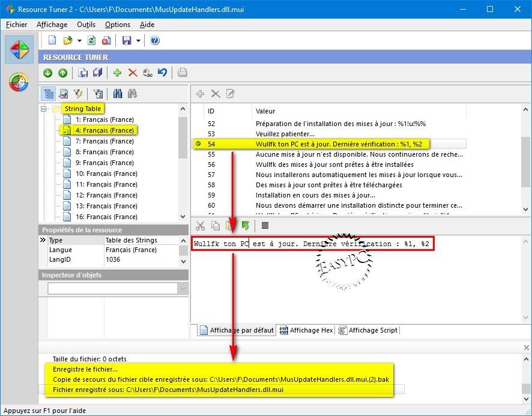The height and width of the screenshot is (416, 532).
Task: Click the filter with lightning bolt icon
Action: pyautogui.click(x=78, y=94)
